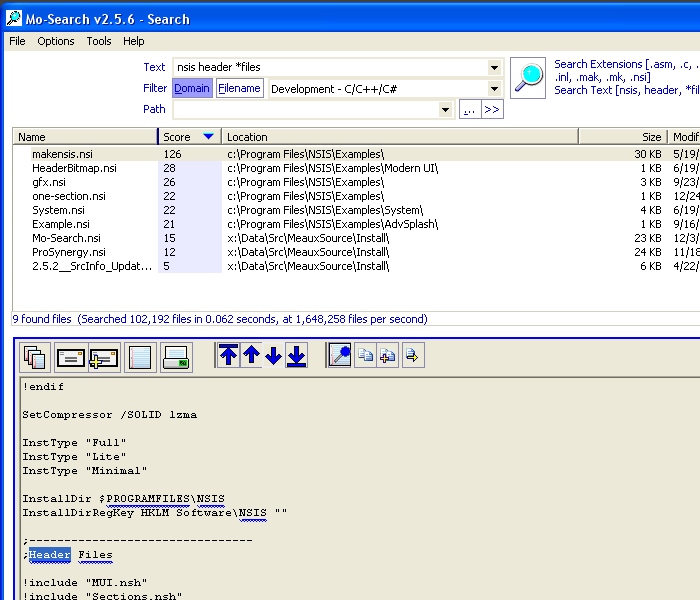This screenshot has width=700, height=600.
Task: Click the magnifying glass search button
Action: (x=527, y=77)
